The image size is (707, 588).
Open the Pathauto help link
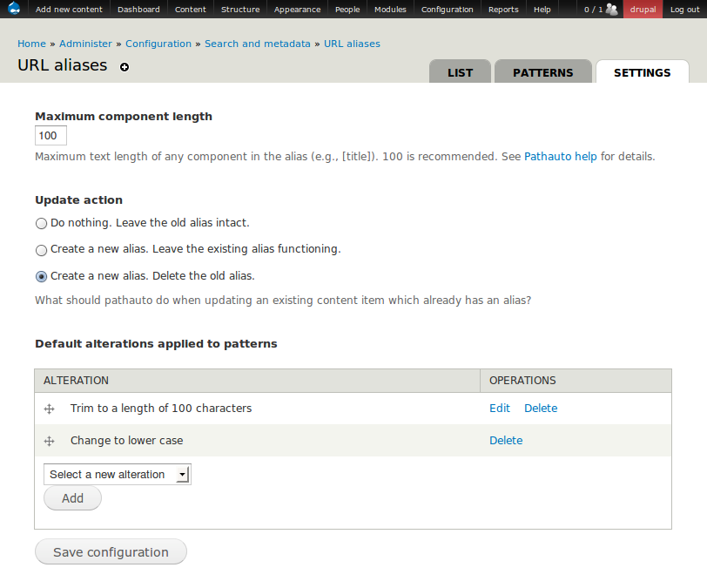tap(561, 157)
